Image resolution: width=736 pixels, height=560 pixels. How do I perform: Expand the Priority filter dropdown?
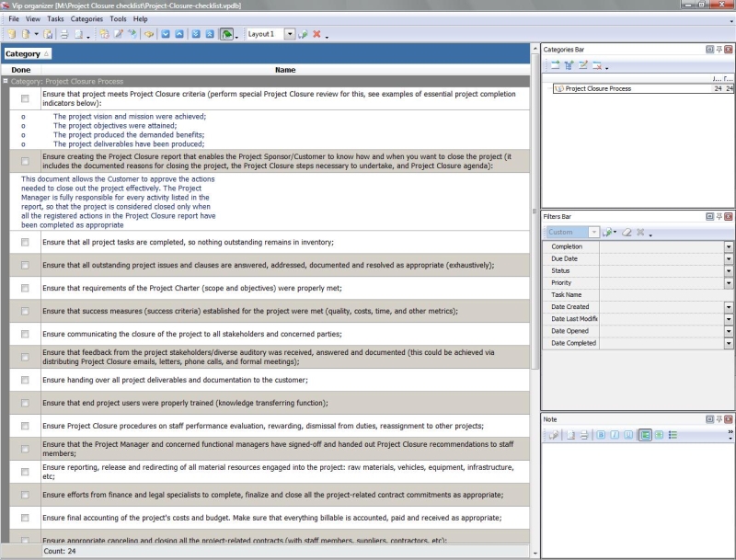[729, 283]
